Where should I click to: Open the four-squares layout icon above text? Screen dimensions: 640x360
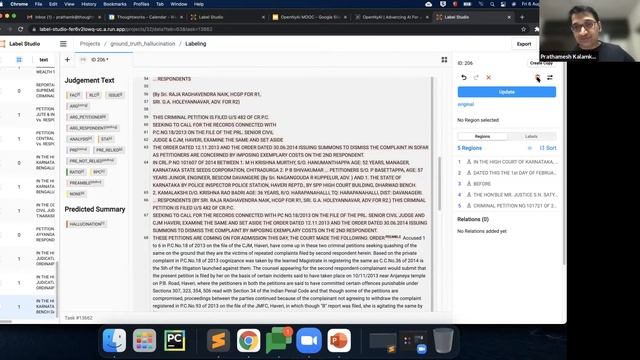click(x=444, y=60)
